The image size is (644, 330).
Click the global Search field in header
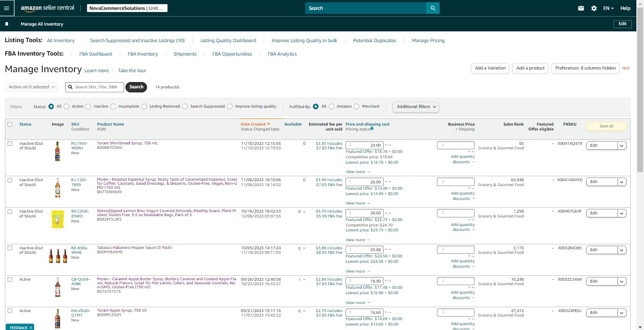pyautogui.click(x=366, y=8)
